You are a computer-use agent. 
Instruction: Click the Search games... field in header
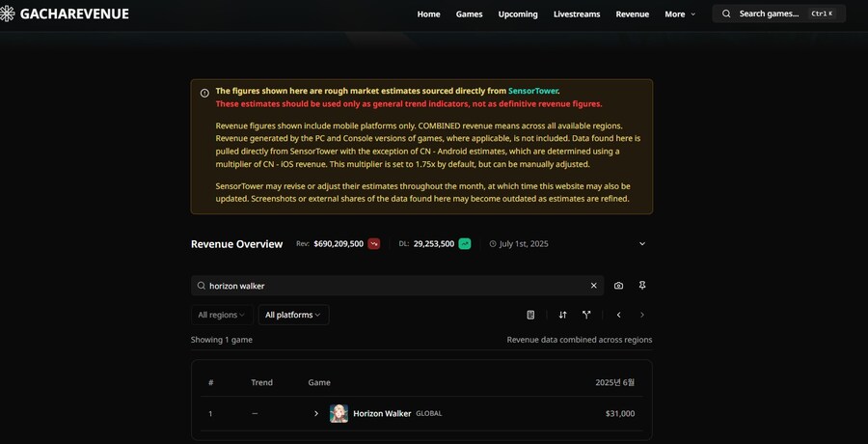point(779,14)
